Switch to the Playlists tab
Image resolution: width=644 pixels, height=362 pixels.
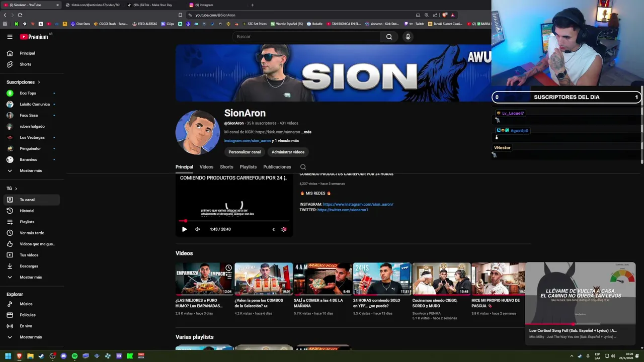248,167
